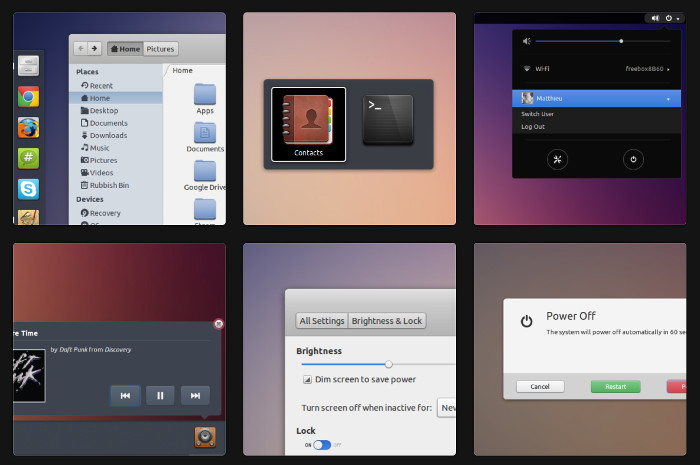Select Downloads in the Places sidebar
Image resolution: width=700 pixels, height=465 pixels.
(108, 135)
